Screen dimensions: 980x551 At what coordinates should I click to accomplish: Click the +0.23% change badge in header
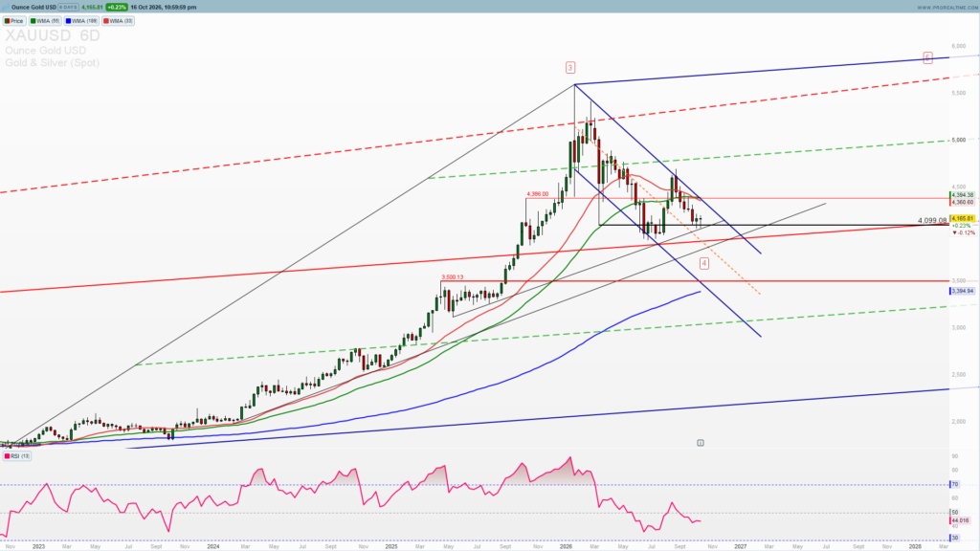116,7
